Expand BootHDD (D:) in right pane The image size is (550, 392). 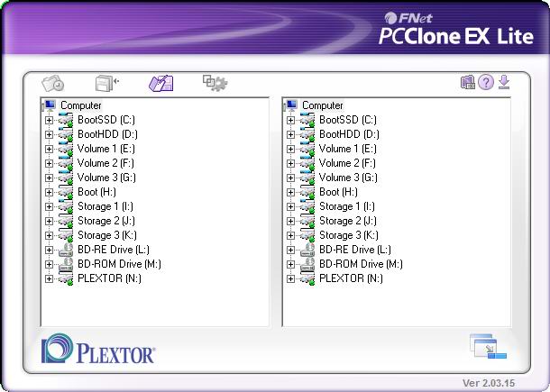290,134
